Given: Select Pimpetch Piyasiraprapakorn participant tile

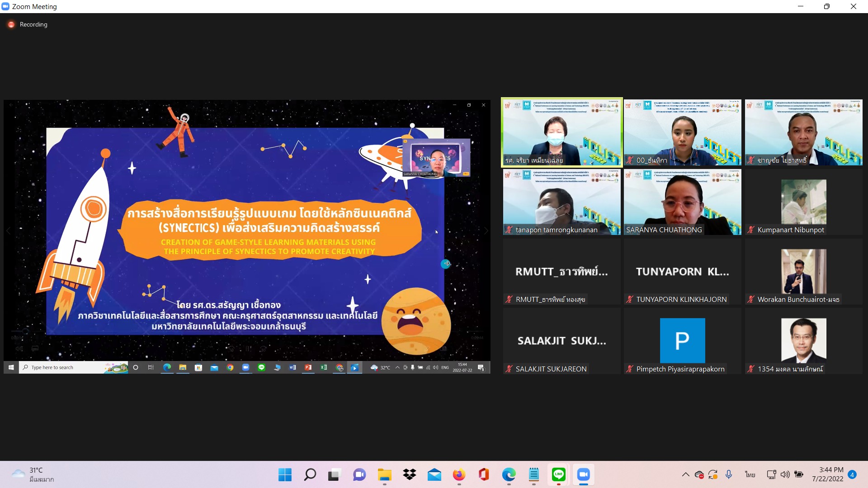Looking at the screenshot, I should point(682,341).
